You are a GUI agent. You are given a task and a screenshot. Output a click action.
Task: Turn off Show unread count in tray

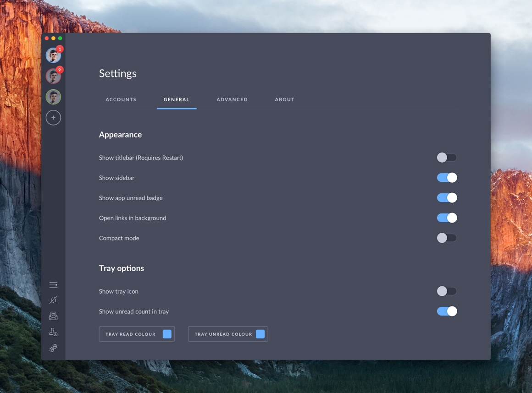(x=447, y=311)
